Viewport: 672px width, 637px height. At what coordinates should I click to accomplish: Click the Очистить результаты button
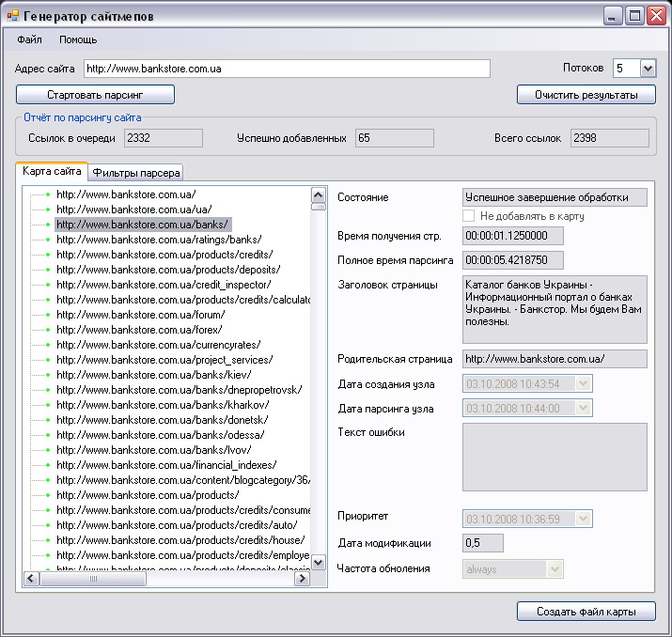pos(586,95)
